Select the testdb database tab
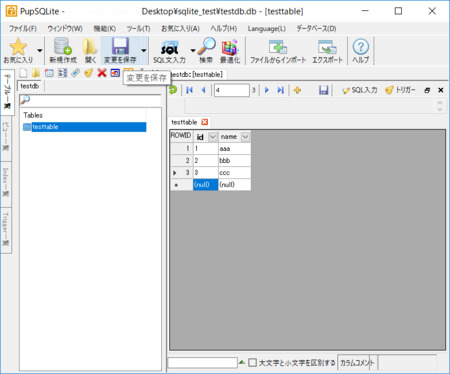The image size is (450, 374). (x=30, y=86)
